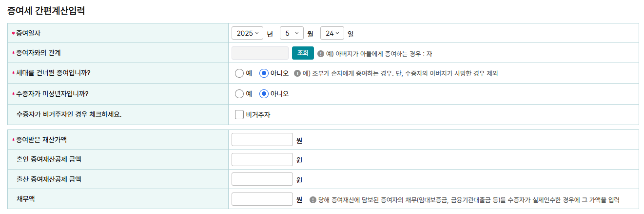This screenshot has height=214, width=644.
Task: Open the month dropdown showing 5
Action: [x=292, y=33]
